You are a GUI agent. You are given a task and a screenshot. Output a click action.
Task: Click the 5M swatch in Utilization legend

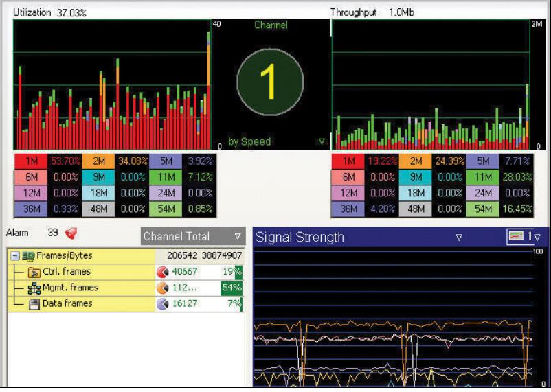coord(166,161)
